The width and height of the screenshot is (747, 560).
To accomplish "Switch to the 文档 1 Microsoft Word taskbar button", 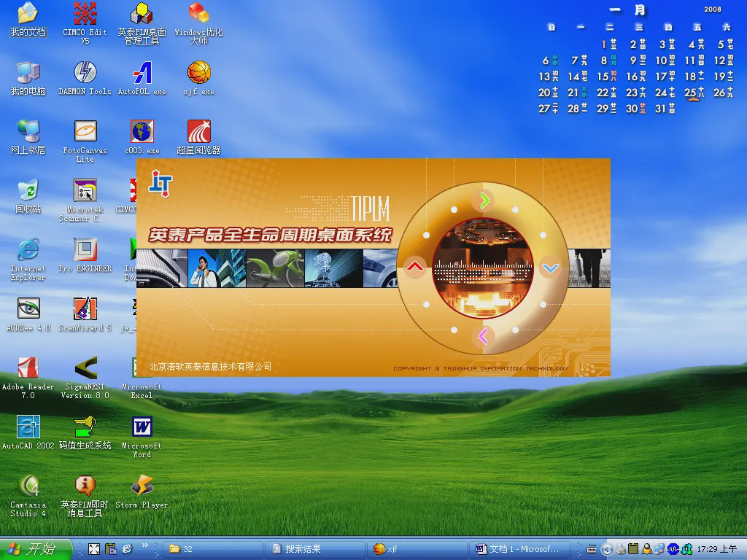I will click(x=518, y=549).
